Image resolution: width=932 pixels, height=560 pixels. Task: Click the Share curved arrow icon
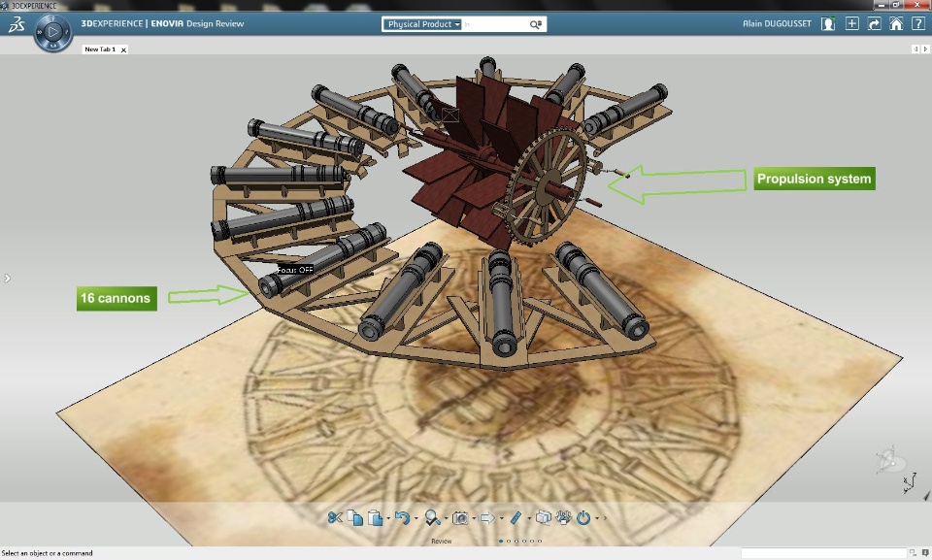874,24
